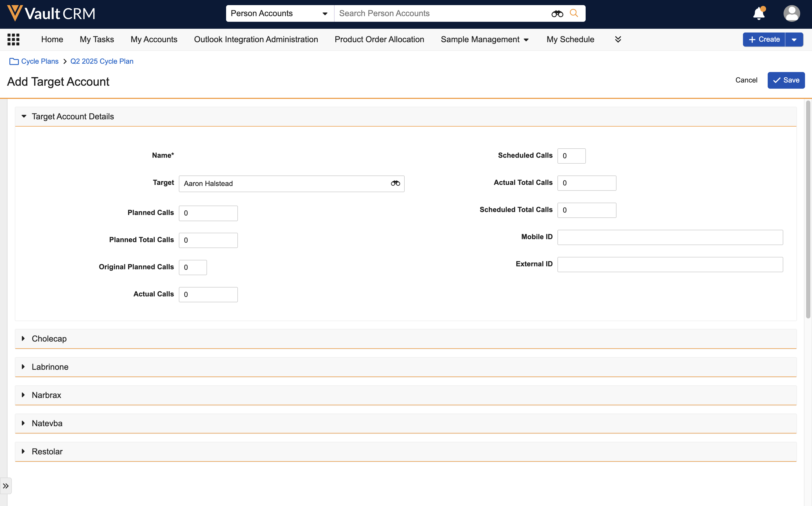Open the Person Accounts object dropdown
812x506 pixels.
click(280, 13)
